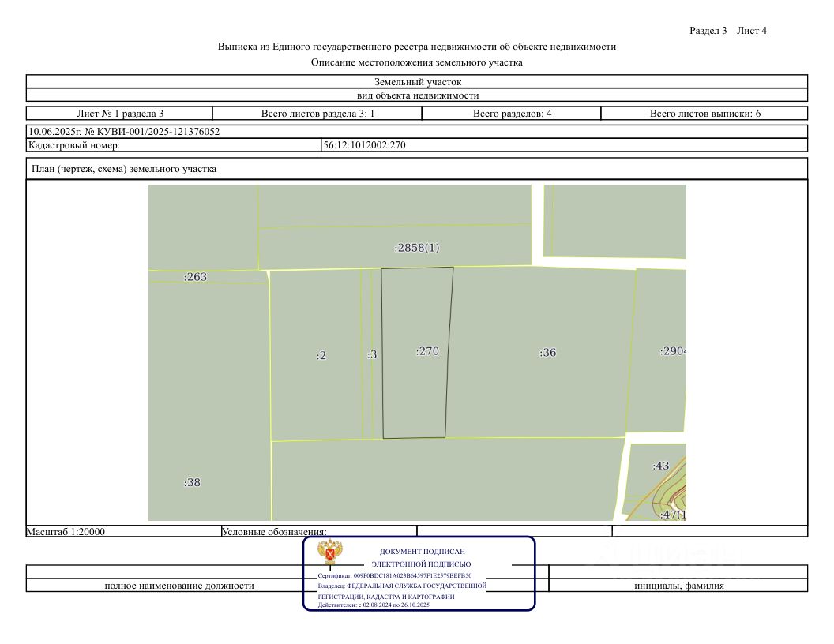The image size is (834, 644).
Task: Click the outlined parcel labeled ":270"
Action: click(416, 352)
